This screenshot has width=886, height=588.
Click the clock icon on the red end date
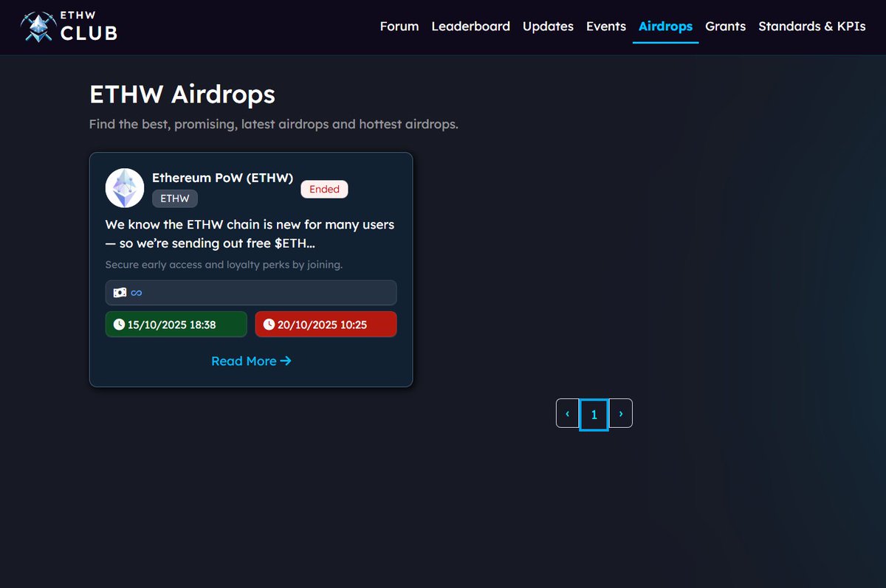(268, 324)
